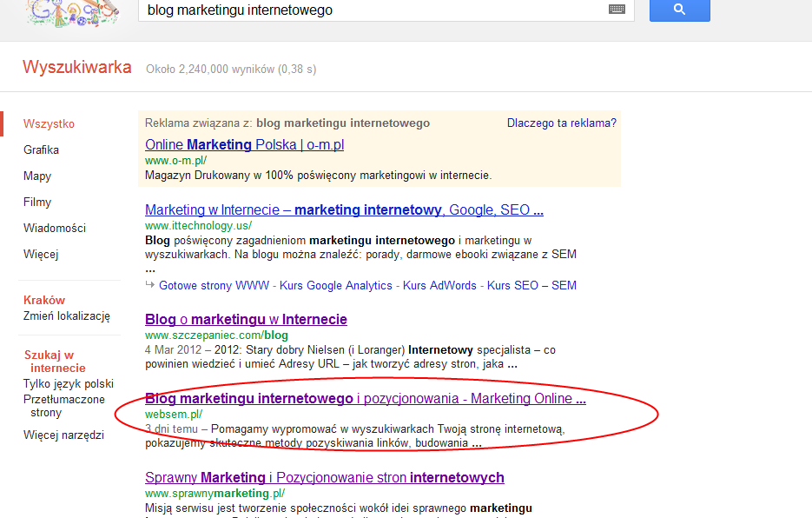Switch to Filmy results
This screenshot has width=812, height=518.
[37, 202]
